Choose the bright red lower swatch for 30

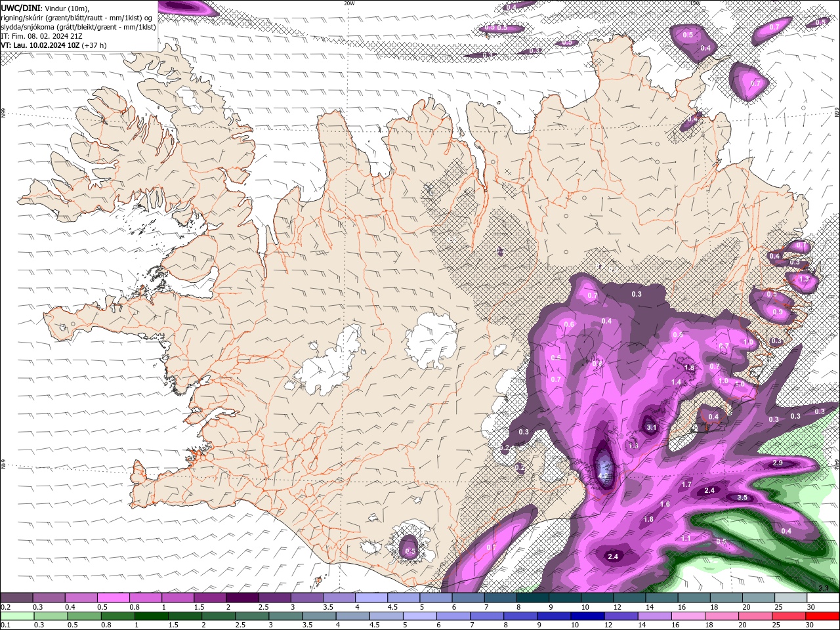coord(823,616)
